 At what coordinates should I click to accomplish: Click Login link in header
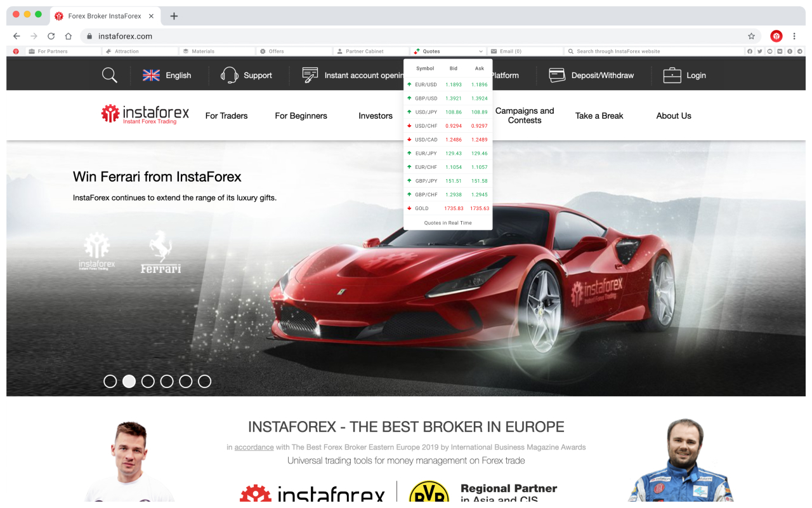[x=696, y=76]
